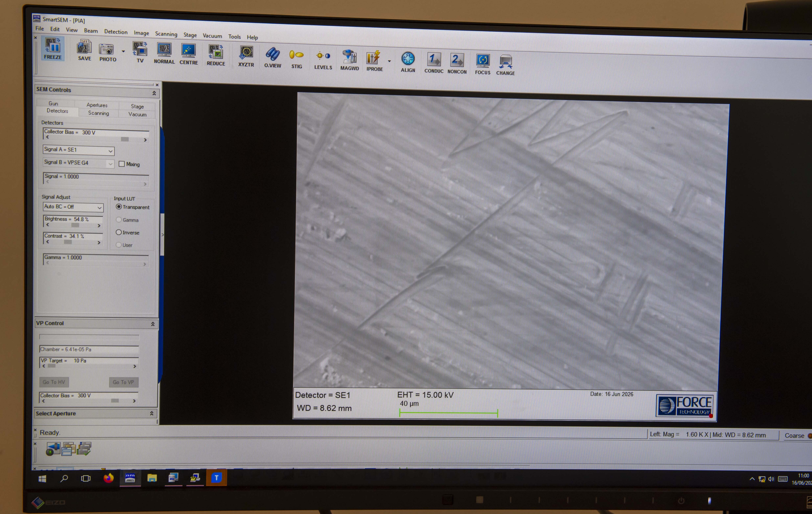
Task: Select the Gamma Input LUT option
Action: pos(119,220)
